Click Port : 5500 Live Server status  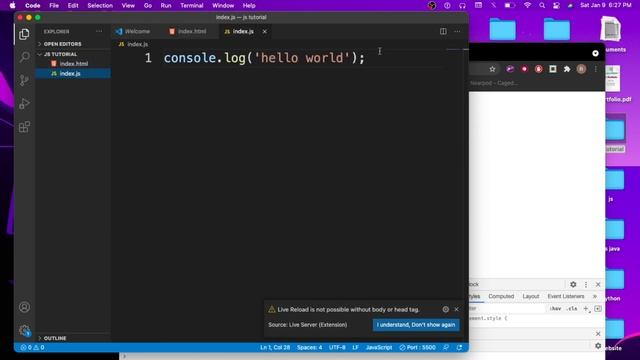point(417,347)
